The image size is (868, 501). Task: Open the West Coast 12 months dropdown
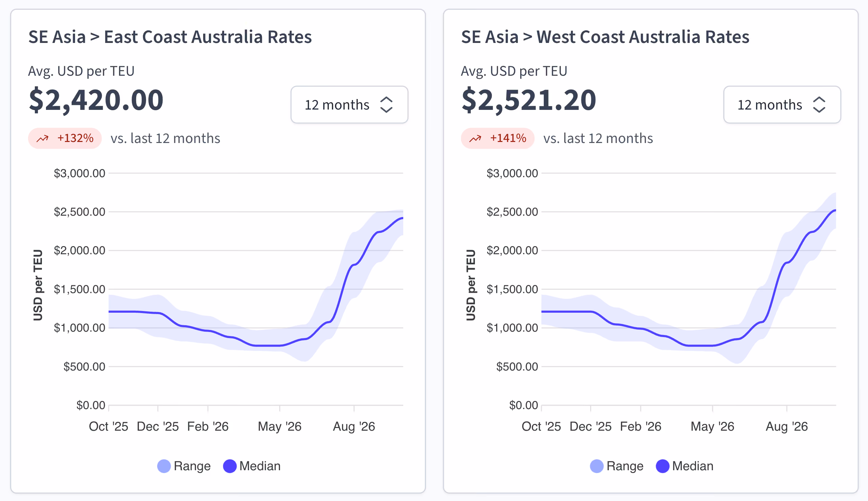pyautogui.click(x=782, y=104)
